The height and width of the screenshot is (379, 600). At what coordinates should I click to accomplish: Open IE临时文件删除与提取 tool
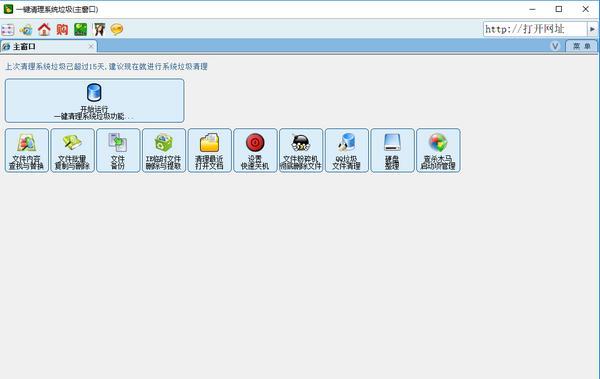164,150
